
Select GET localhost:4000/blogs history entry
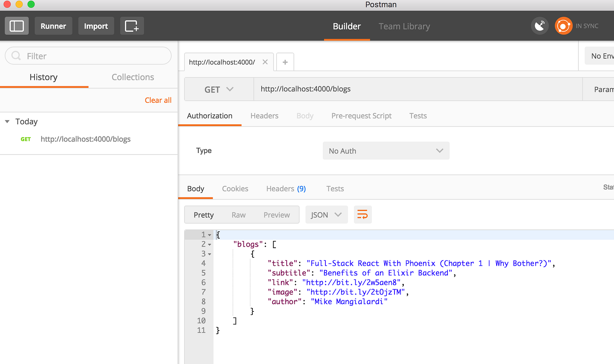click(x=89, y=139)
